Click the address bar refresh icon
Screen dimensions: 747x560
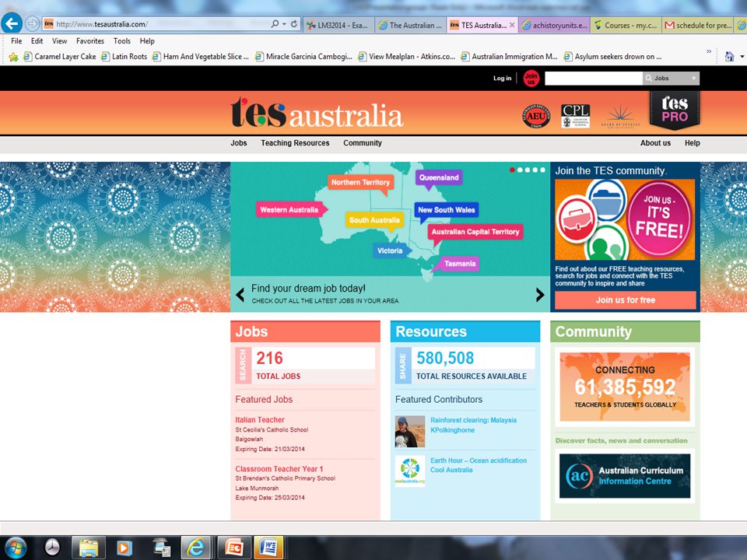294,24
